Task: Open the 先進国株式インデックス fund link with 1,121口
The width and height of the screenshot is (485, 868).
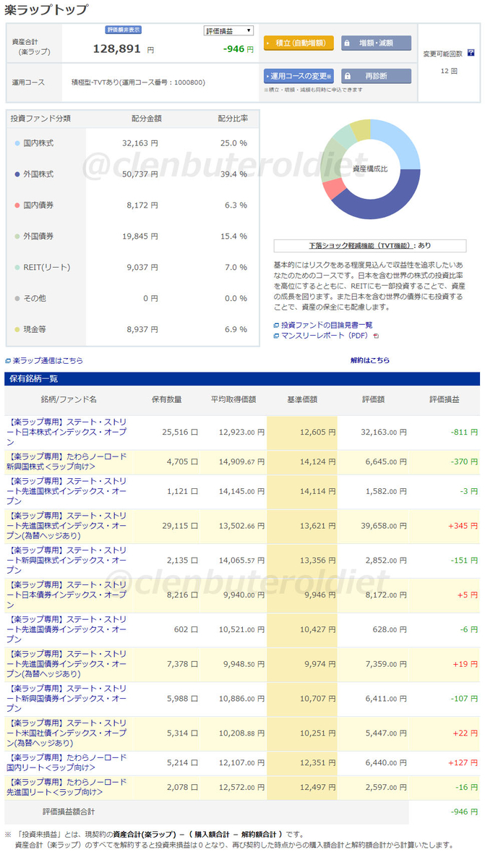Action: coord(67,490)
